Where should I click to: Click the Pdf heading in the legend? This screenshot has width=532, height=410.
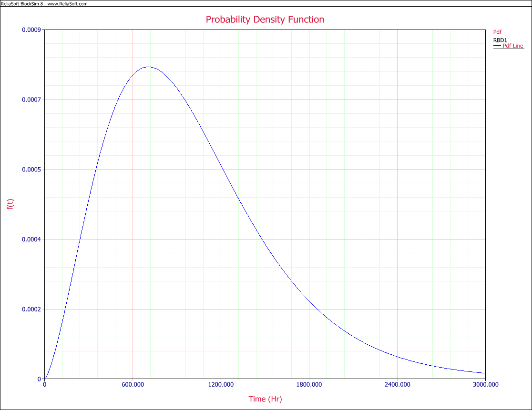pos(497,32)
